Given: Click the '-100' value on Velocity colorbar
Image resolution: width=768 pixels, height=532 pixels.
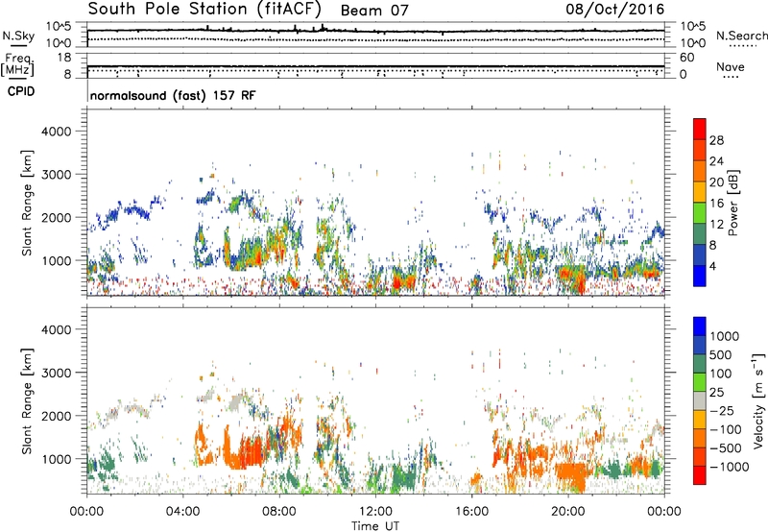Looking at the screenshot, I should pos(726,429).
